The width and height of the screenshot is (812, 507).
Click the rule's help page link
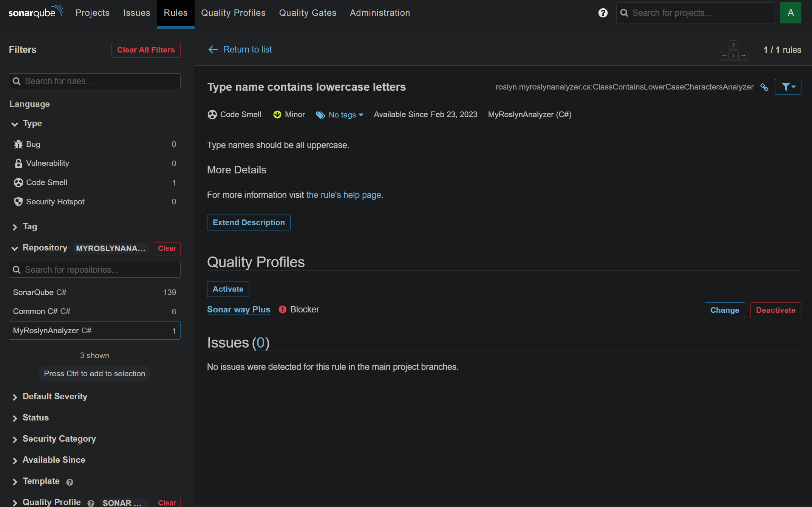pyautogui.click(x=344, y=195)
